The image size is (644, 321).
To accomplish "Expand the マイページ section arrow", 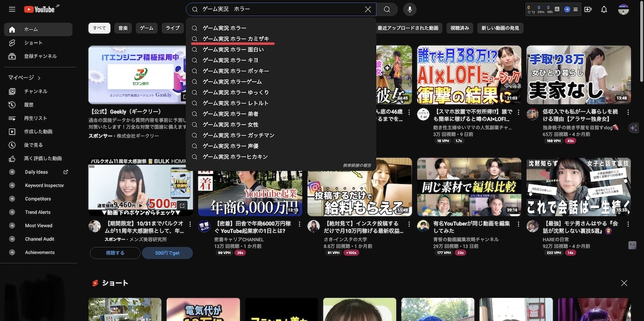I will pyautogui.click(x=39, y=78).
